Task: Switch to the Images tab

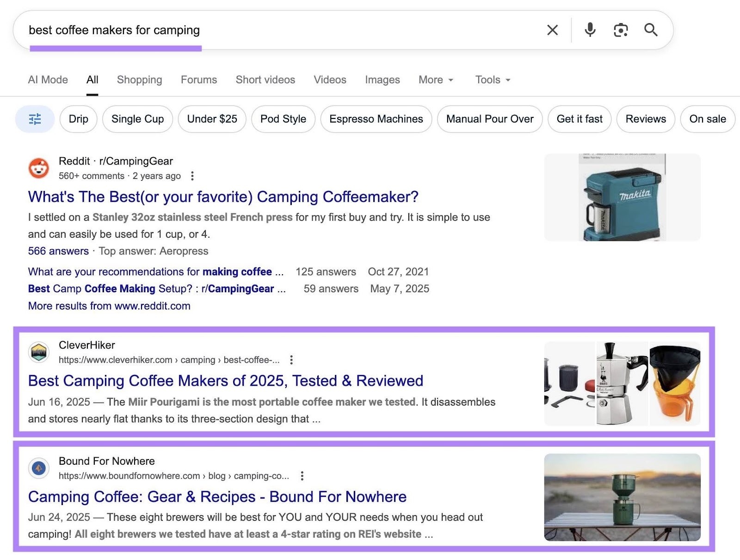Action: (382, 80)
